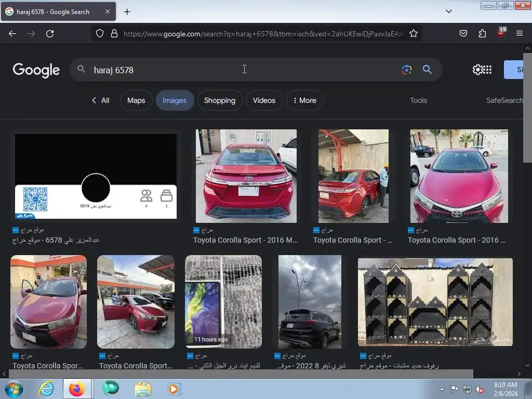Image resolution: width=532 pixels, height=399 pixels.
Task: Click the Action Center flag icon
Action: [454, 389]
